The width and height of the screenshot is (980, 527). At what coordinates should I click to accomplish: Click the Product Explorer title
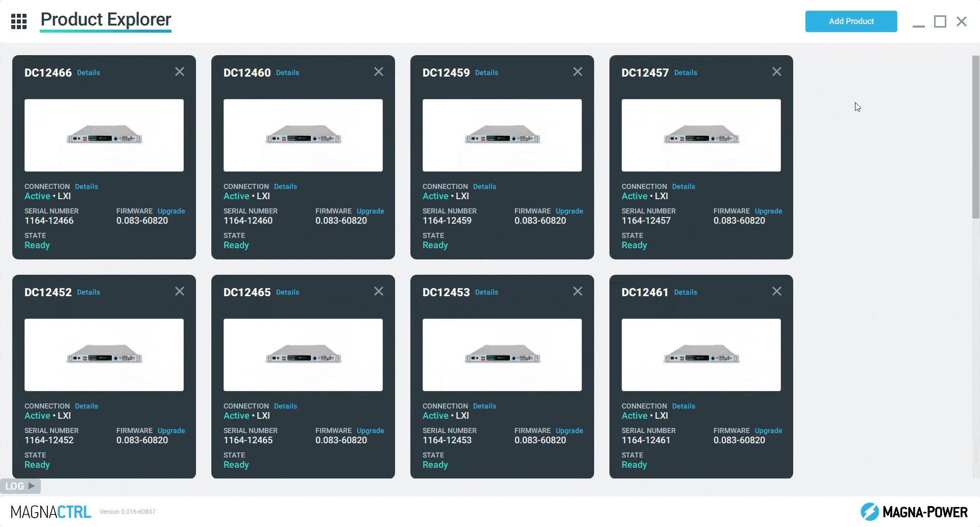106,19
